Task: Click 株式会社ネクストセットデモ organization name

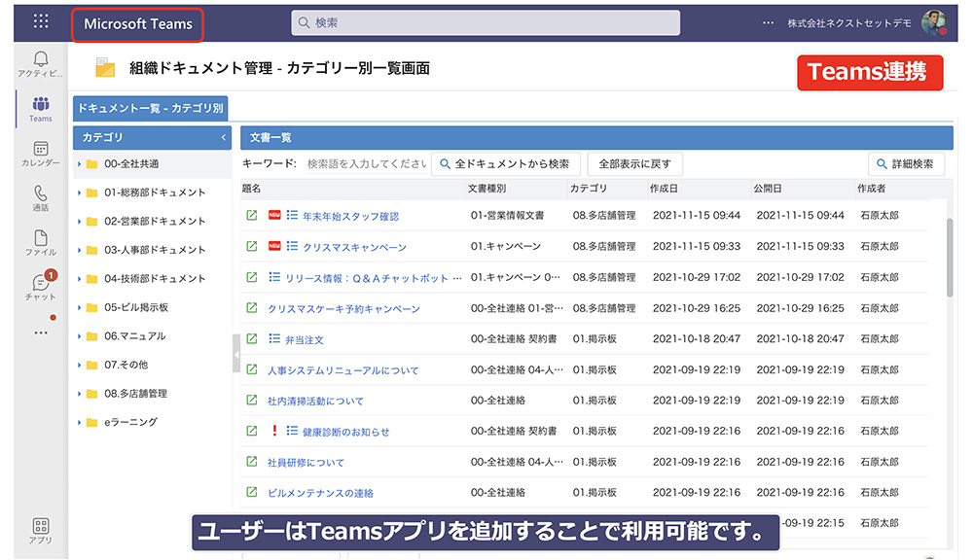Action: point(849,23)
